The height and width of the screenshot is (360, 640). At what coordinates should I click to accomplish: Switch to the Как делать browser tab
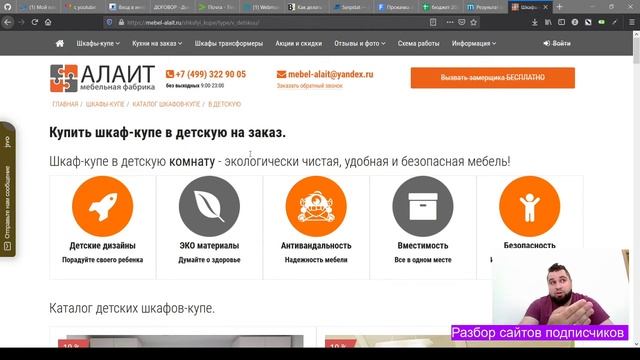pos(305,7)
